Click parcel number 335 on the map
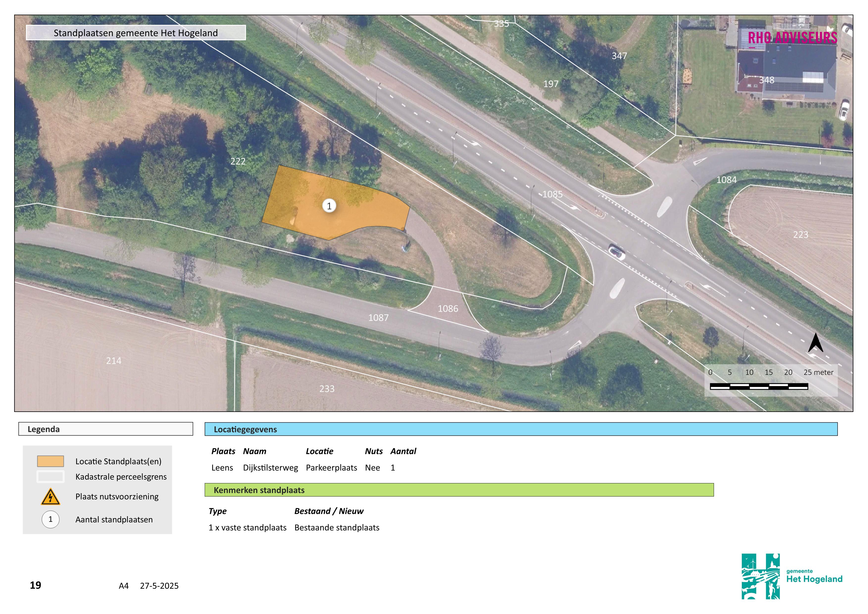The height and width of the screenshot is (614, 868). coord(502,24)
